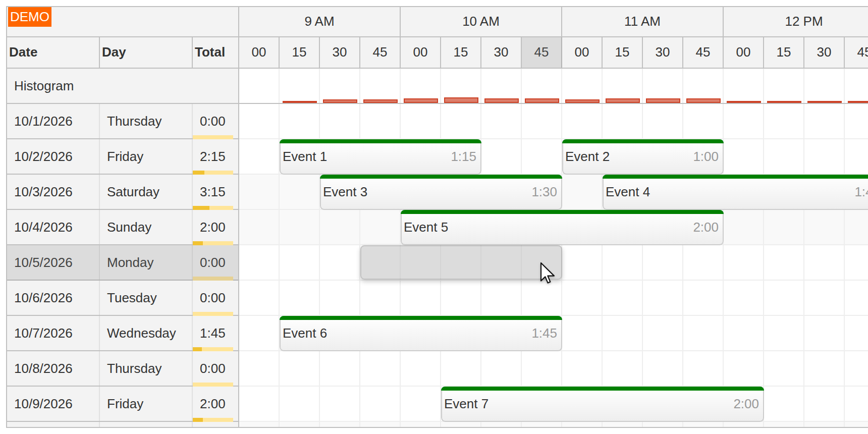The width and height of the screenshot is (868, 434).
Task: Click the Wednesday day cell
Action: point(146,333)
